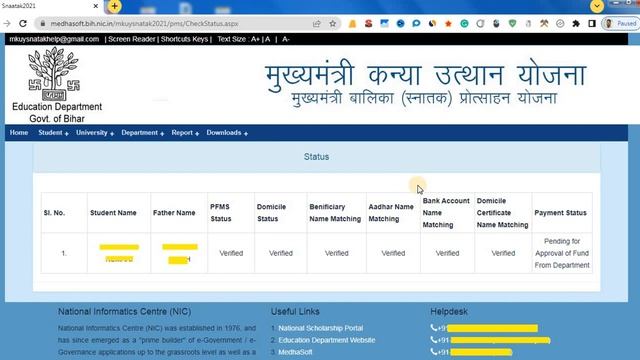Click the mkuysnatakhelp@gmail.com email link
Image resolution: width=640 pixels, height=360 pixels.
click(54, 39)
